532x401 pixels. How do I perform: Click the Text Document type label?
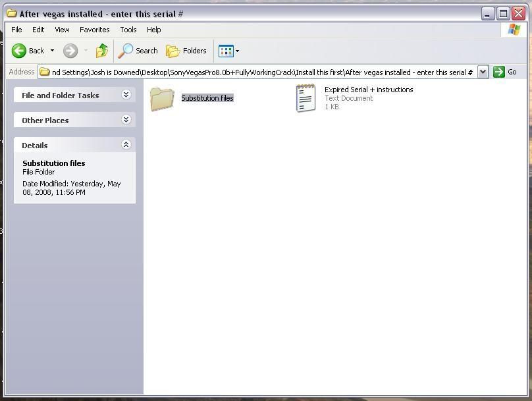[x=348, y=98]
